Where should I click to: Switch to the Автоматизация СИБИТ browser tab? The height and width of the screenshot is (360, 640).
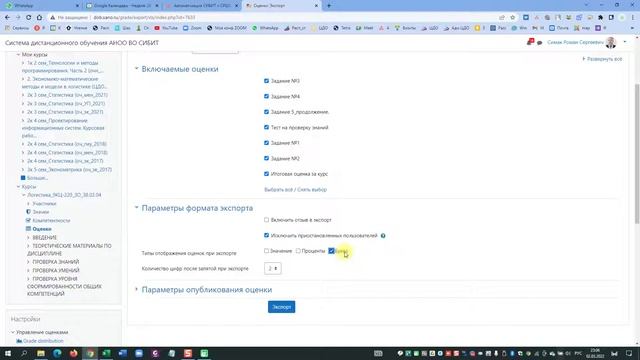click(x=202, y=6)
